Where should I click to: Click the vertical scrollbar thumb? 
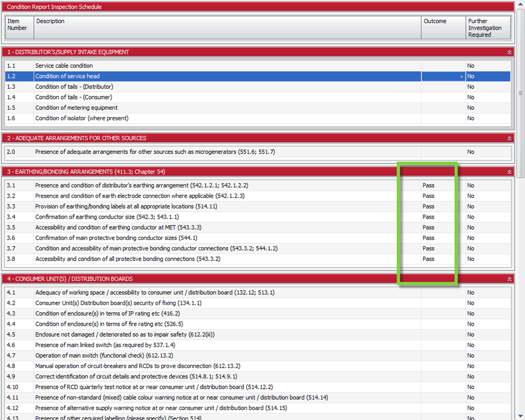[520, 93]
